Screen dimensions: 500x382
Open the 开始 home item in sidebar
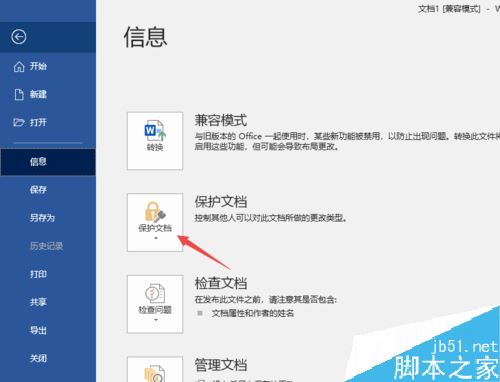48,66
